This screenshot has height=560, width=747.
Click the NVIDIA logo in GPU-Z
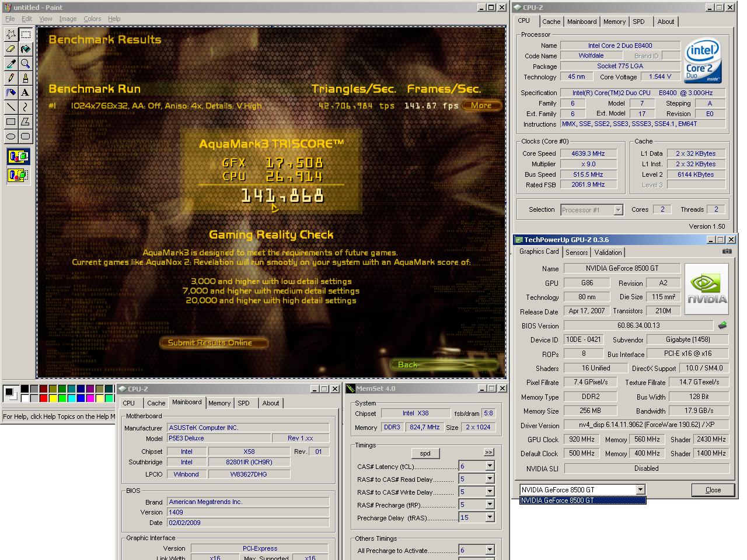click(x=707, y=289)
